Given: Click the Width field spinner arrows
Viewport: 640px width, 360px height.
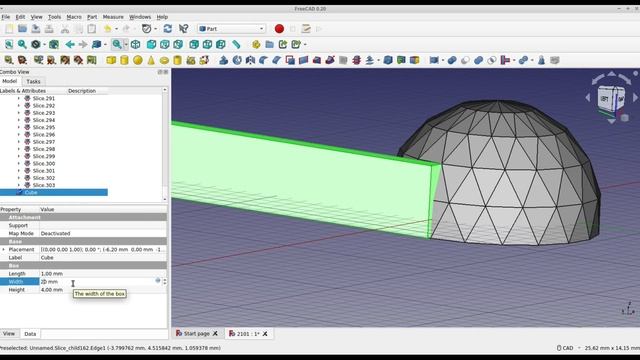Looking at the screenshot, I should (164, 282).
